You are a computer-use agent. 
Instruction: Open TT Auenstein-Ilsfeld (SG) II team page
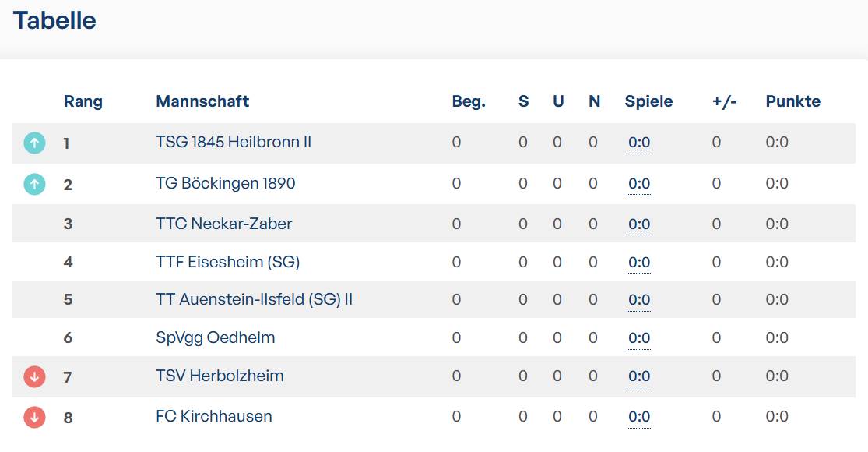click(254, 300)
